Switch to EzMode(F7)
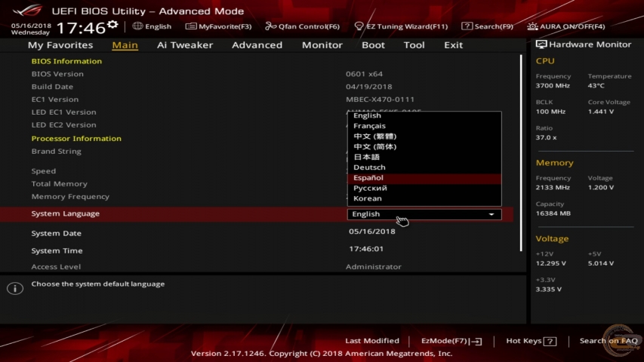 451,341
